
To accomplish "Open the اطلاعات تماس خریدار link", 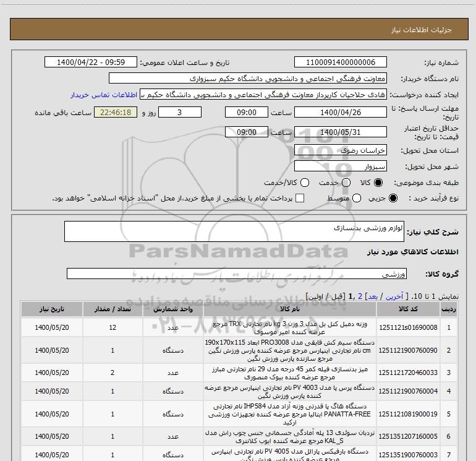I will tap(104, 95).
